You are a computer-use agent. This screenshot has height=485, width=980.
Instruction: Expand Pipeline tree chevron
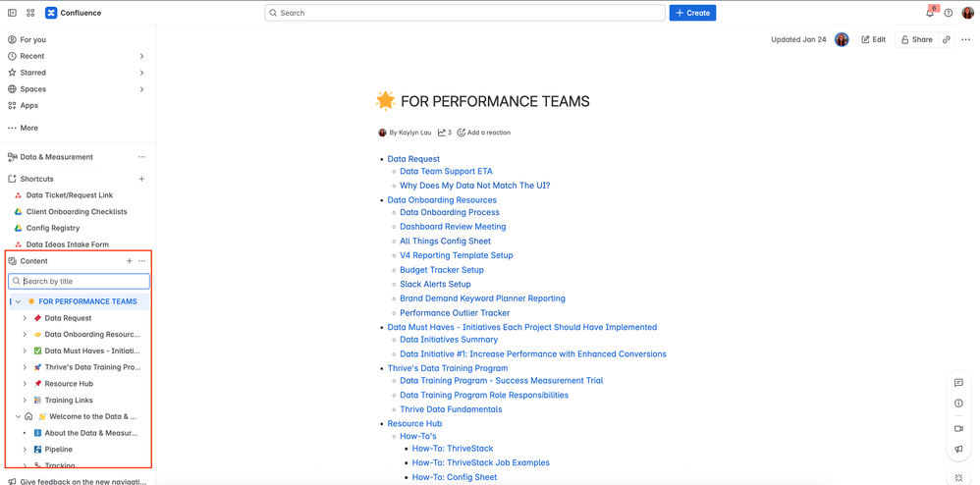tap(25, 450)
